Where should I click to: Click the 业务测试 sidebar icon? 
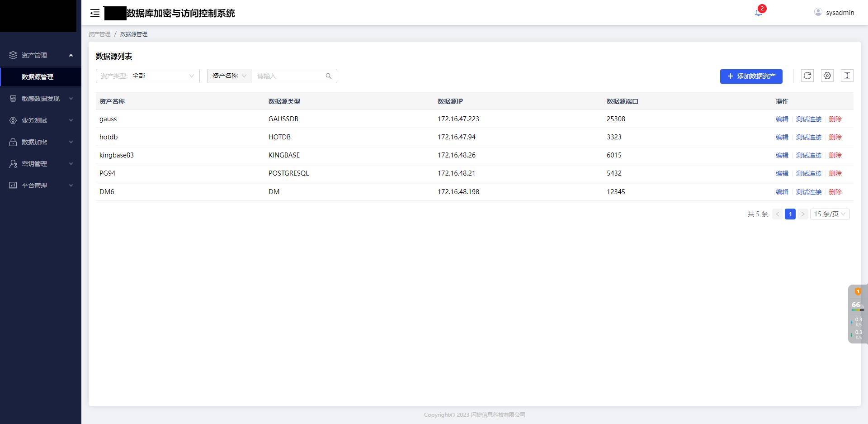click(13, 120)
